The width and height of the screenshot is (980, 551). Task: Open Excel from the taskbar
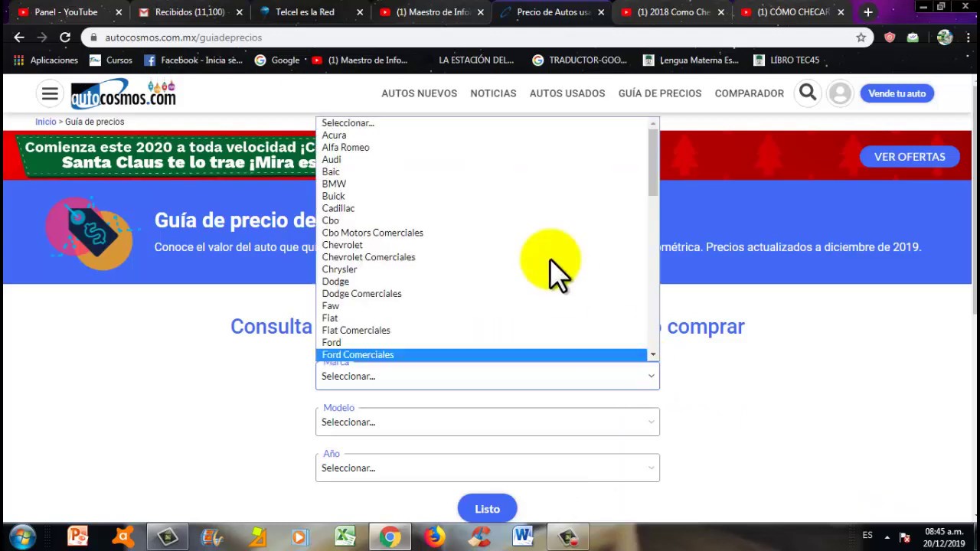point(345,536)
